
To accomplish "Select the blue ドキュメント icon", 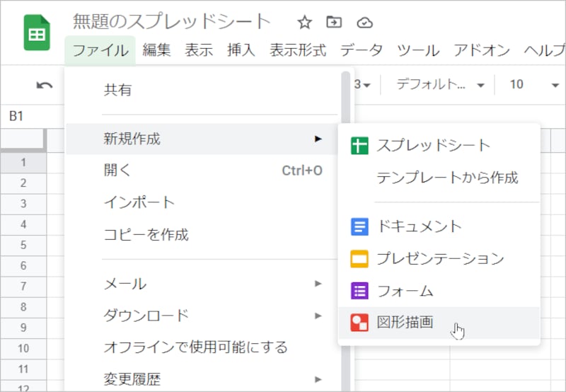I will coord(359,226).
